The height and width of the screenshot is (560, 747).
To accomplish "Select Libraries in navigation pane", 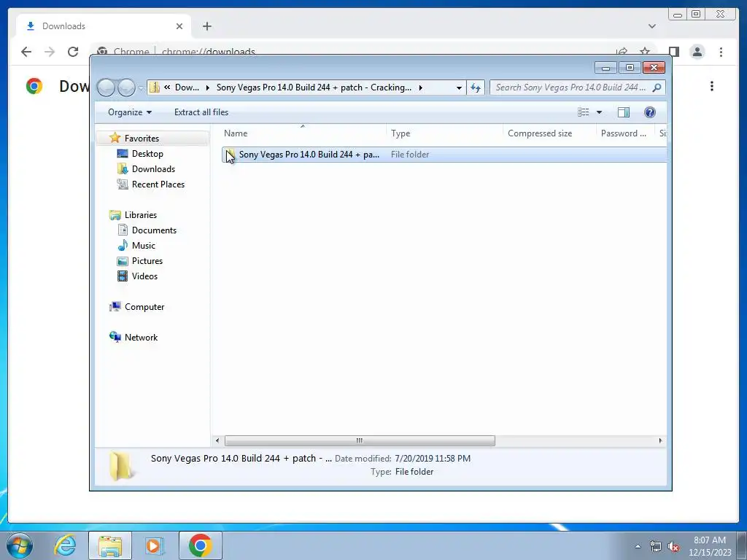I will 141,215.
